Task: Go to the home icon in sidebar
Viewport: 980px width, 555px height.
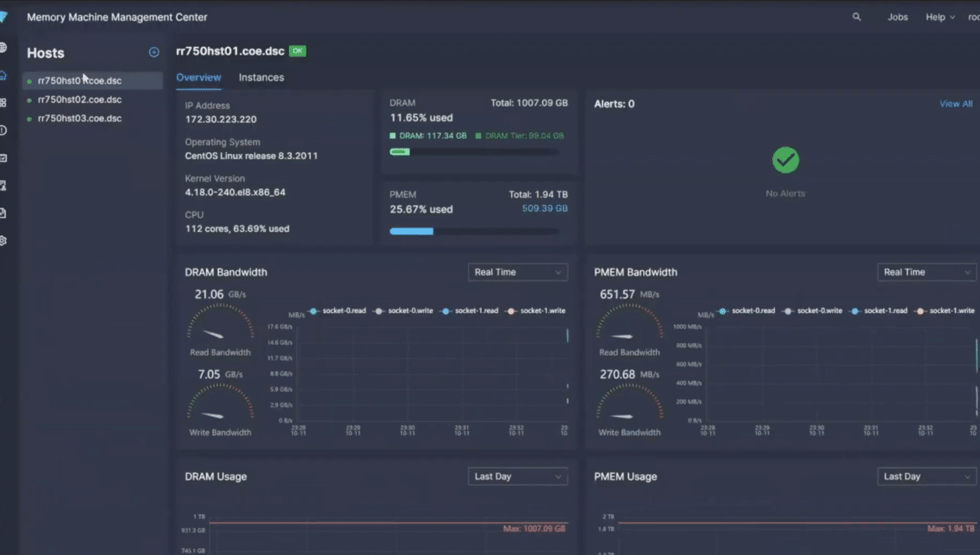Action: [3, 75]
